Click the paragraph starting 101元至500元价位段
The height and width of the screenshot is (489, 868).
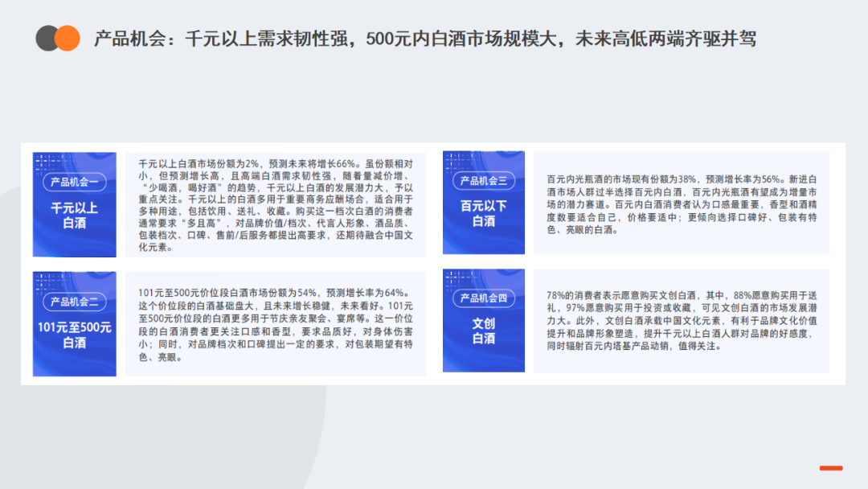click(x=276, y=325)
